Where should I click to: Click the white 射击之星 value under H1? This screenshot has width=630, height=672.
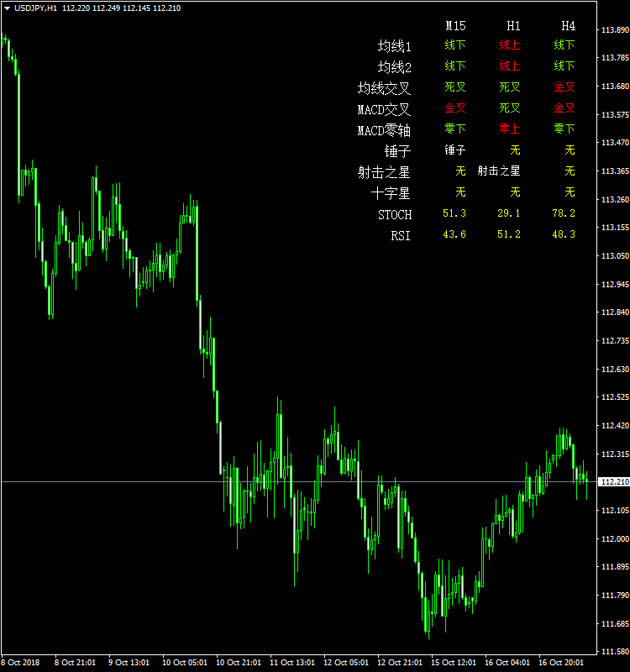pos(499,171)
